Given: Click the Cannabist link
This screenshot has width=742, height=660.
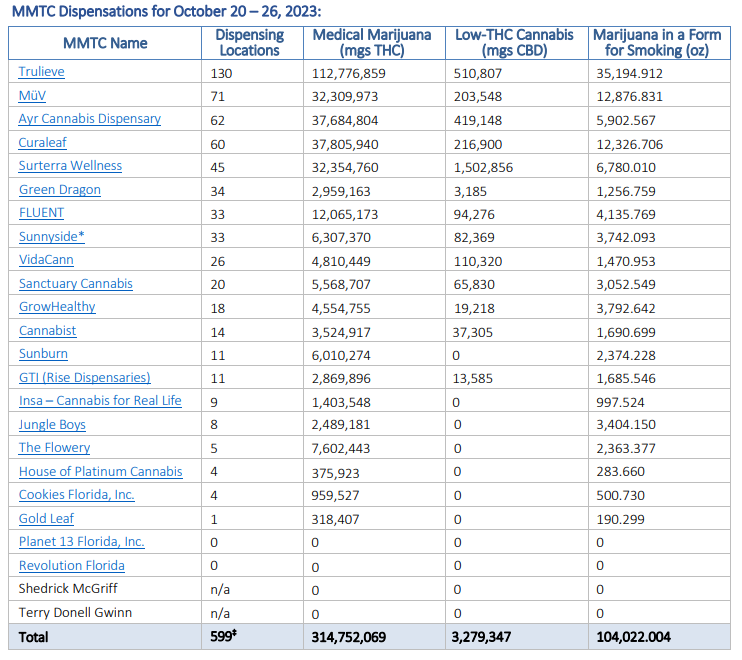Looking at the screenshot, I should tap(47, 331).
